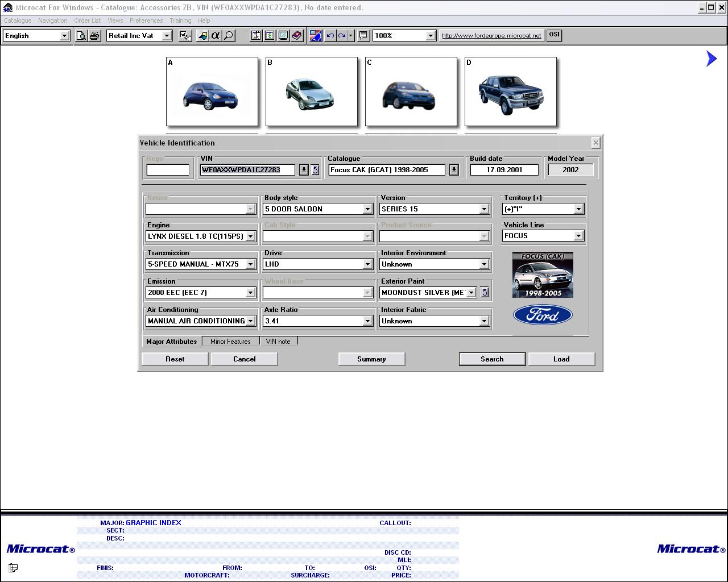Open the Order List menu

click(x=88, y=20)
